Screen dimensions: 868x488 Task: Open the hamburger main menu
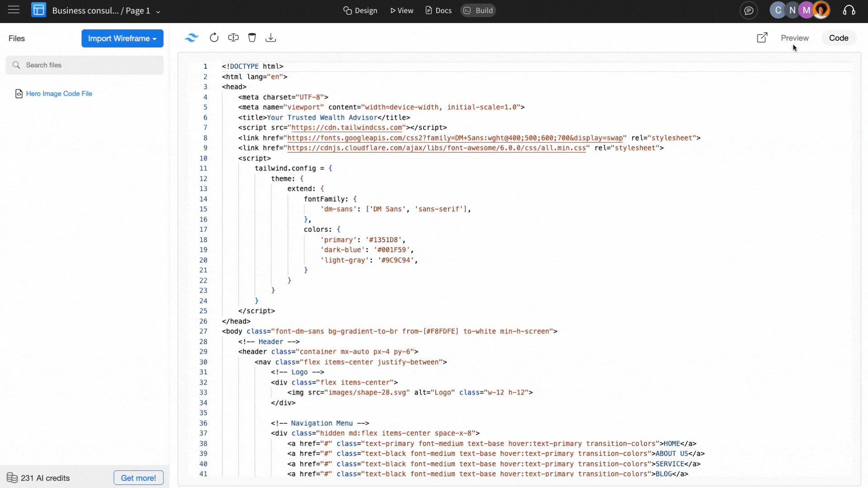pos(14,10)
